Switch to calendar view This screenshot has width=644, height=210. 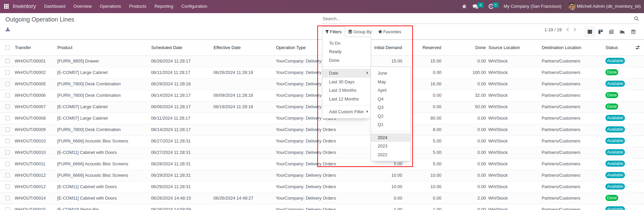633,32
